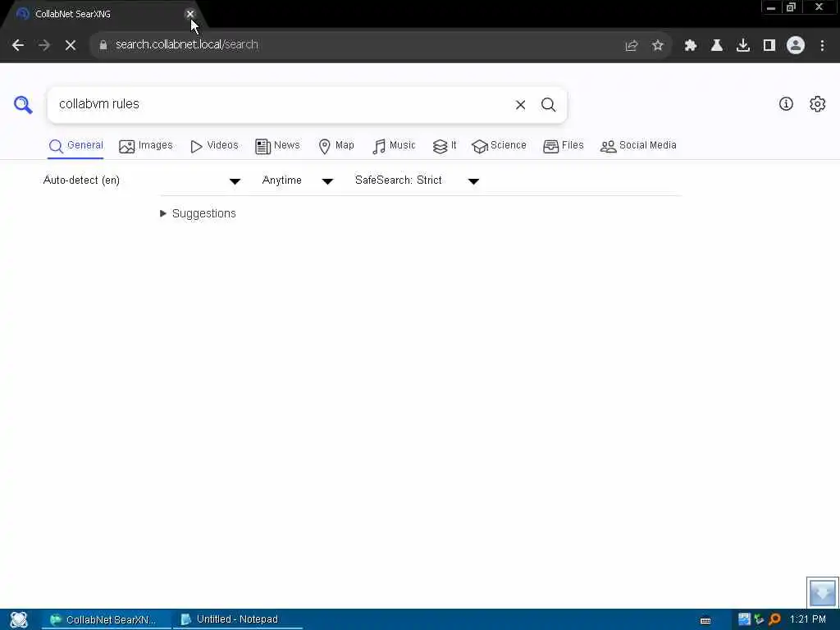Clear the search query text
840x630 pixels.
(520, 105)
